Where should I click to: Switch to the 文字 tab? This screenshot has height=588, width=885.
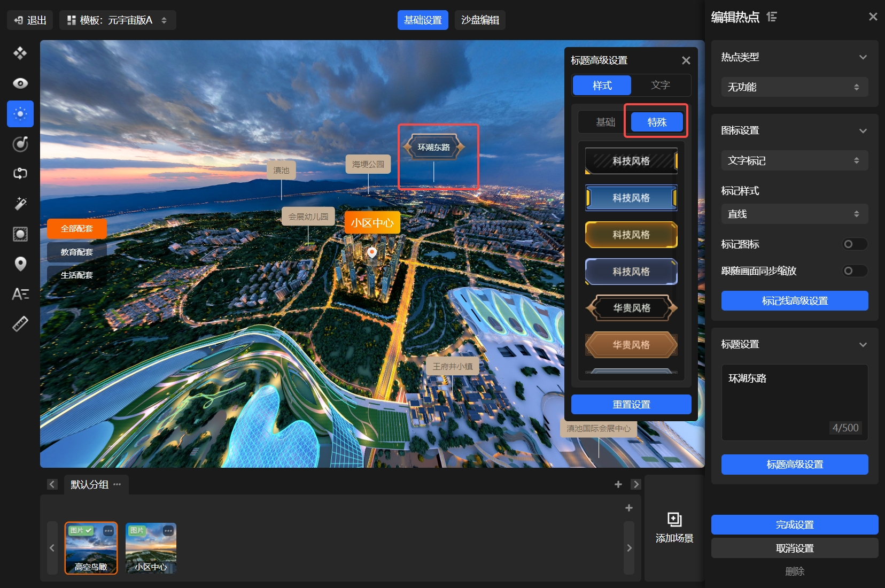coord(661,86)
